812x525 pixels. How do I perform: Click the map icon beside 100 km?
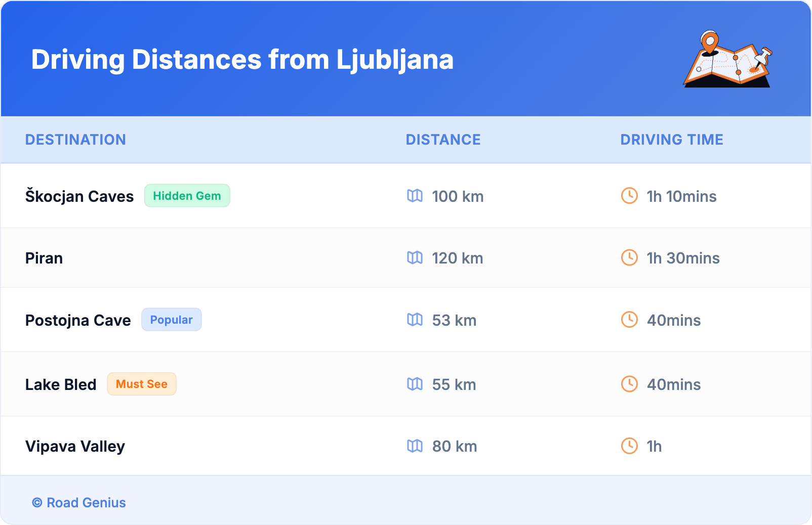[x=415, y=196]
